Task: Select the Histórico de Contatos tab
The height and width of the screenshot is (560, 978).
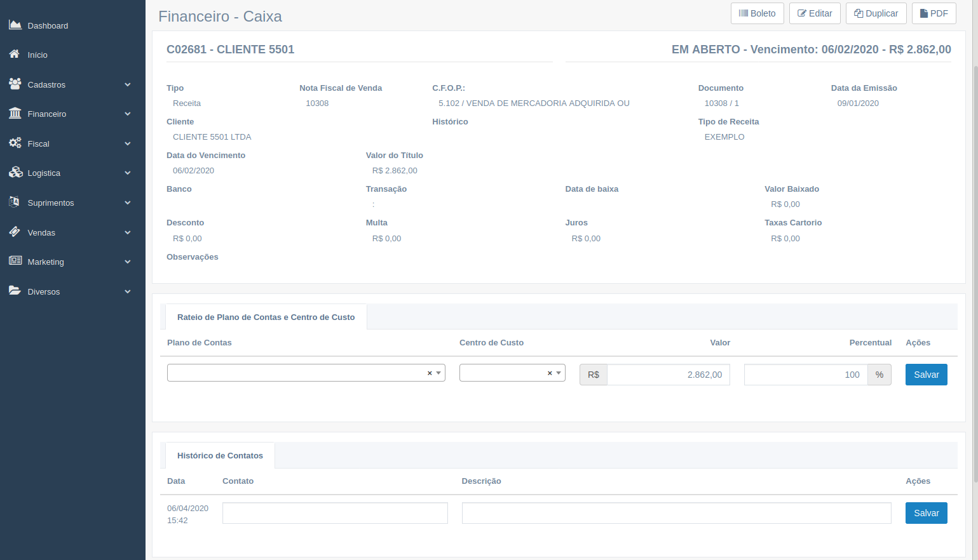Action: 220,456
